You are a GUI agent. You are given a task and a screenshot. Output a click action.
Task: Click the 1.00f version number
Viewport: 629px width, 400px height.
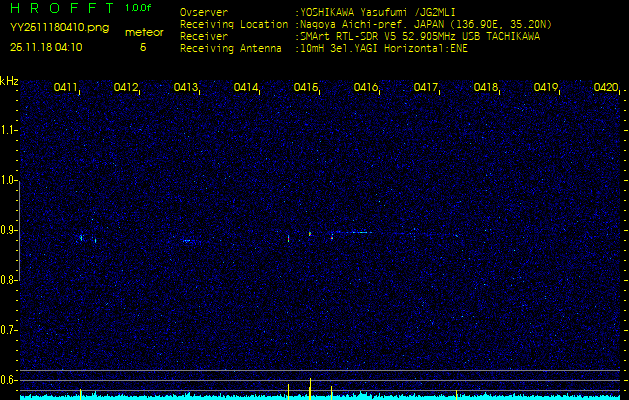[139, 8]
